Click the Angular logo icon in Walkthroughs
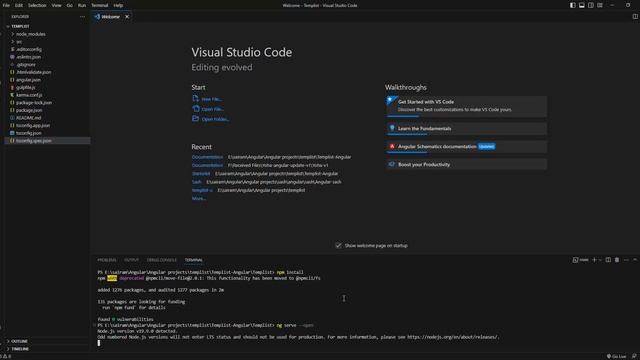 392,146
